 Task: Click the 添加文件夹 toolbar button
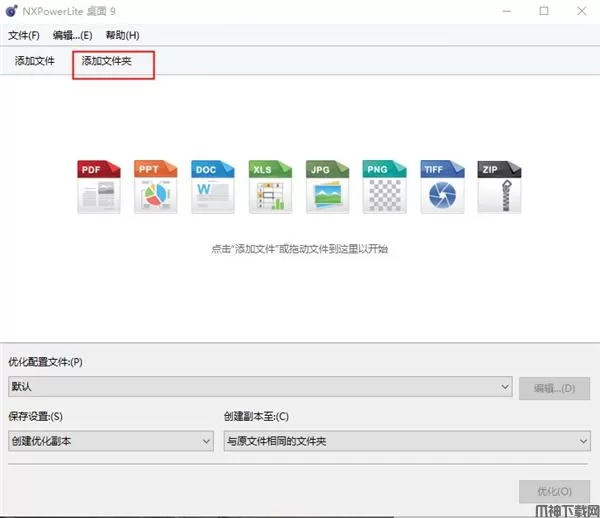pyautogui.click(x=112, y=62)
